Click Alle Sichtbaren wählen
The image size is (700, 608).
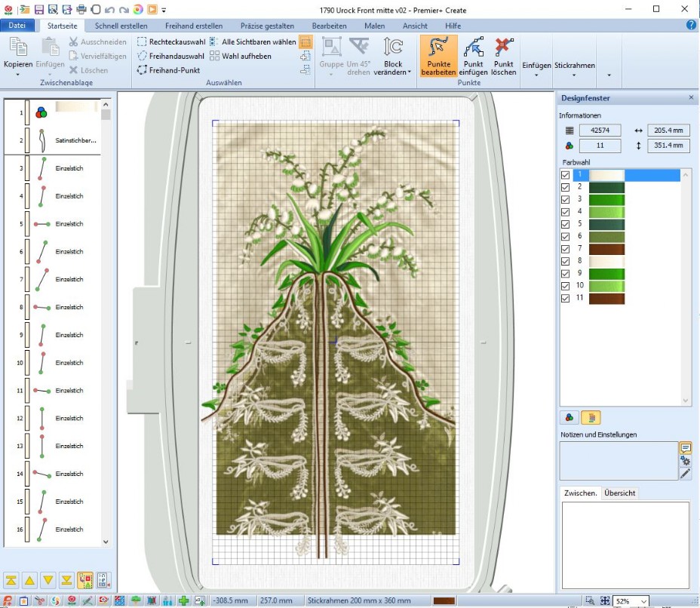(253, 42)
